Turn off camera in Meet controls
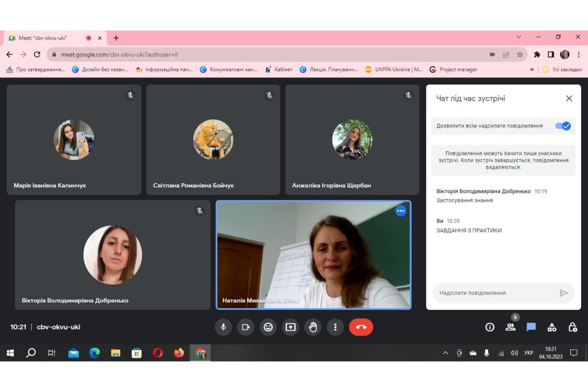Screen dimensions: 588x392 point(245,327)
